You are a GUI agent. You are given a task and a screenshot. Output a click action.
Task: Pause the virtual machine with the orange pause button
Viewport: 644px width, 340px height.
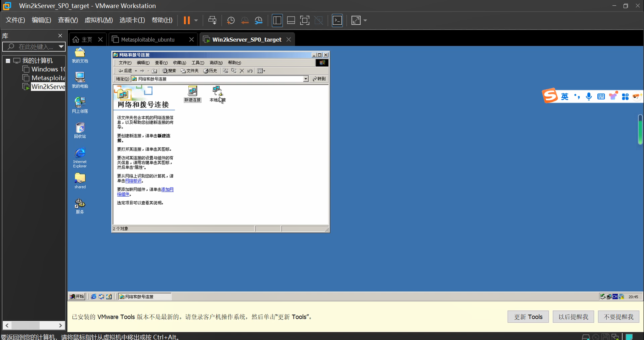187,20
